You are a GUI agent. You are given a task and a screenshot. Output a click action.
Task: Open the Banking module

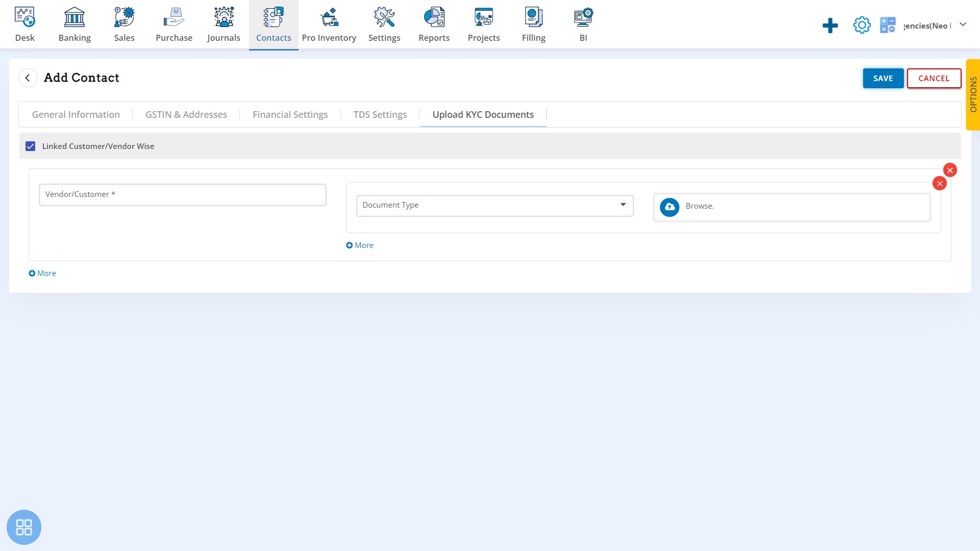[x=74, y=24]
